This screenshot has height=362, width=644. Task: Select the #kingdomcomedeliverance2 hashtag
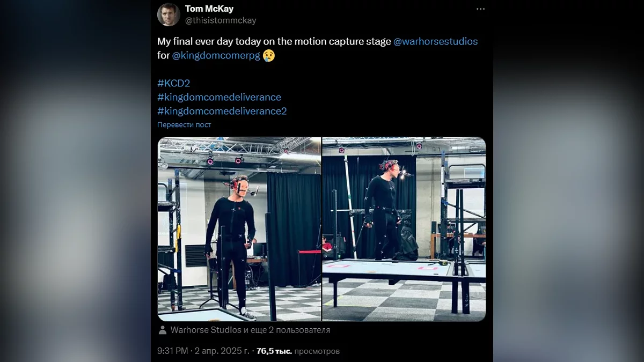click(x=222, y=111)
